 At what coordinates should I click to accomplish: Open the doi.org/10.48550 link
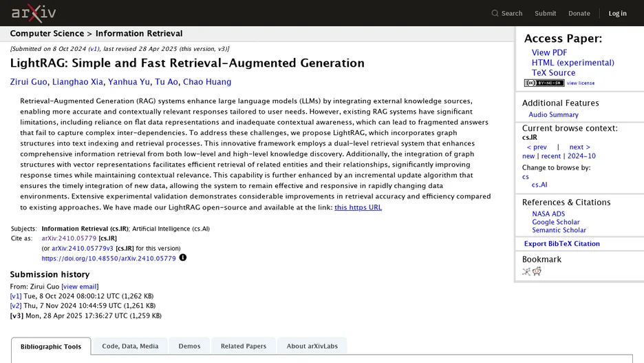pyautogui.click(x=109, y=258)
